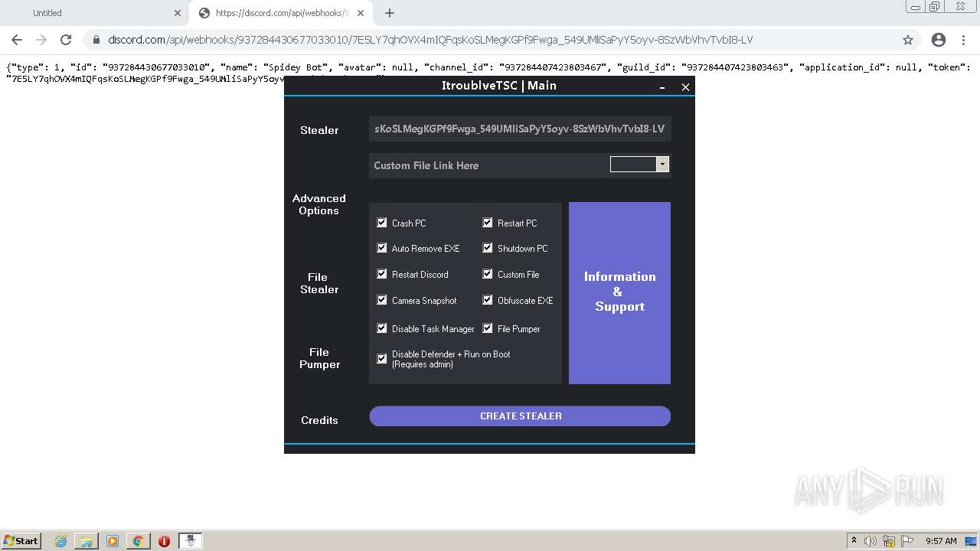Minimize the ItroublveTSC window
The height and width of the screenshot is (551, 980).
pyautogui.click(x=662, y=87)
